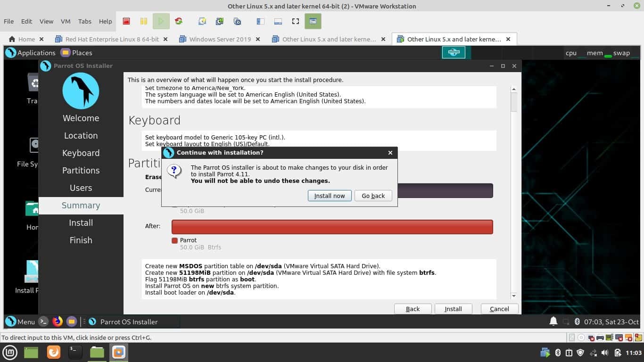
Task: Click the Cancel button in the installer
Action: (499, 309)
